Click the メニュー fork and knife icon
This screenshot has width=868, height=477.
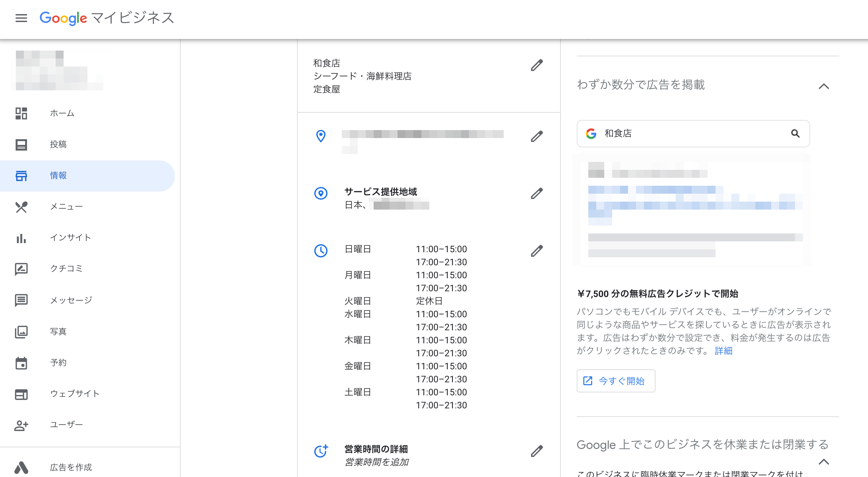pyautogui.click(x=21, y=207)
